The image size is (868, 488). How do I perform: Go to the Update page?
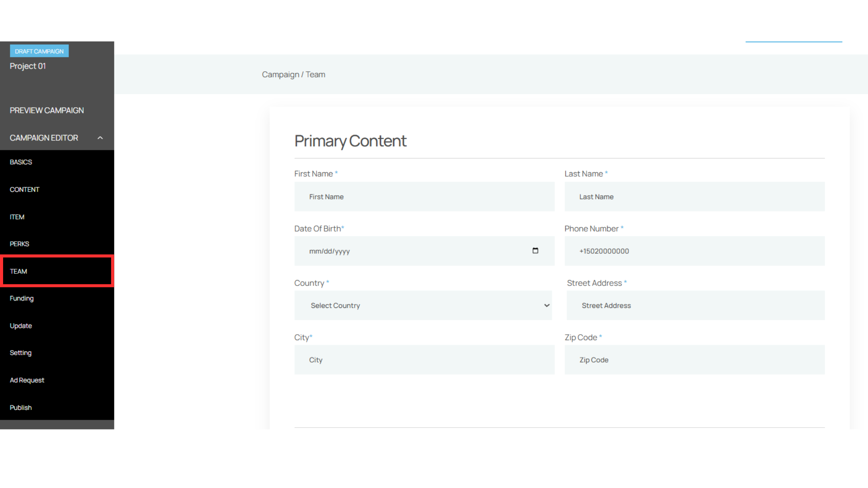21,326
